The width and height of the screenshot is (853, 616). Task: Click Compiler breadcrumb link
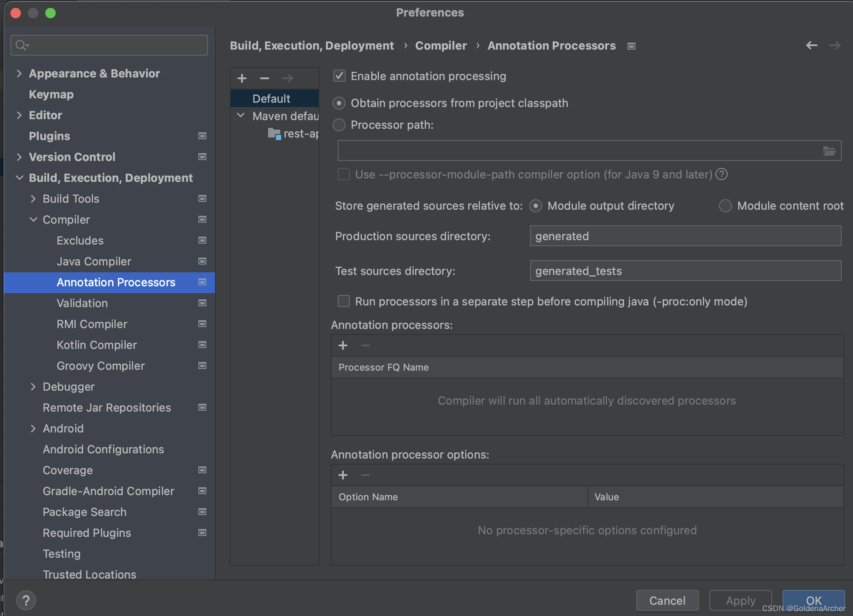click(x=441, y=46)
